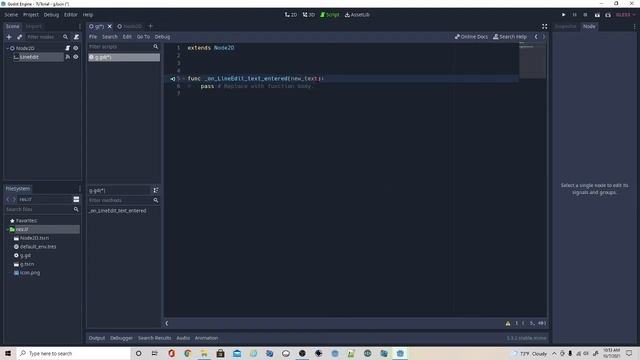This screenshot has width=640, height=360.
Task: Switch to the Node2D scene tab
Action: coord(129,27)
